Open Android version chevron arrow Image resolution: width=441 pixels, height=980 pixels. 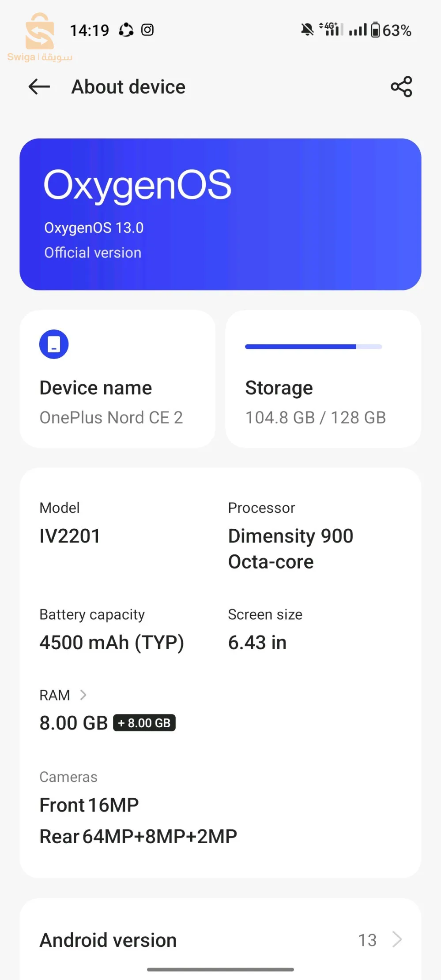click(x=397, y=939)
